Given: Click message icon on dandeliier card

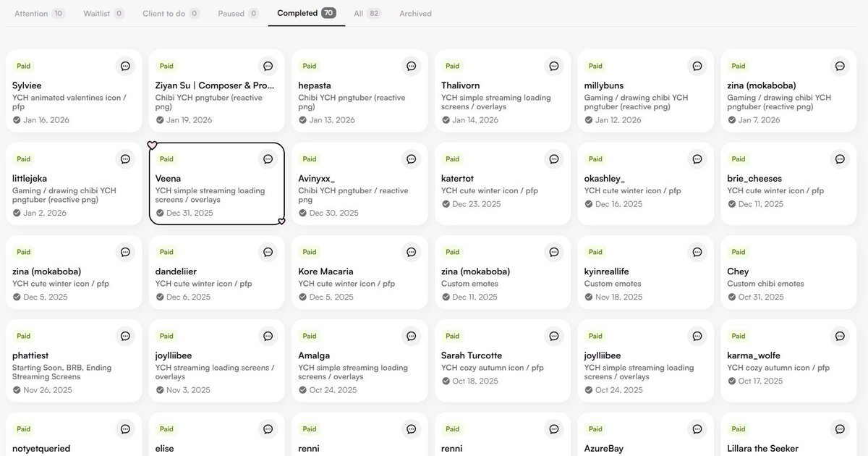Looking at the screenshot, I should [x=268, y=252].
